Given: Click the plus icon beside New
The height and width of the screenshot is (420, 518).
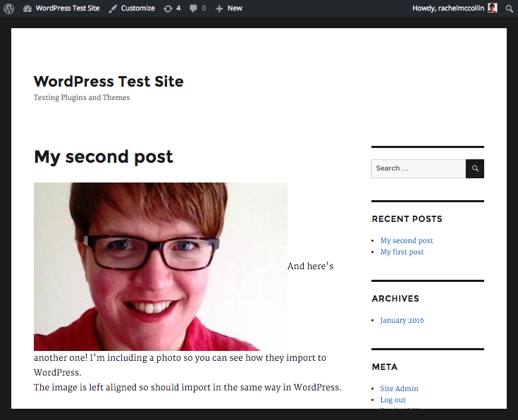Looking at the screenshot, I should point(219,8).
